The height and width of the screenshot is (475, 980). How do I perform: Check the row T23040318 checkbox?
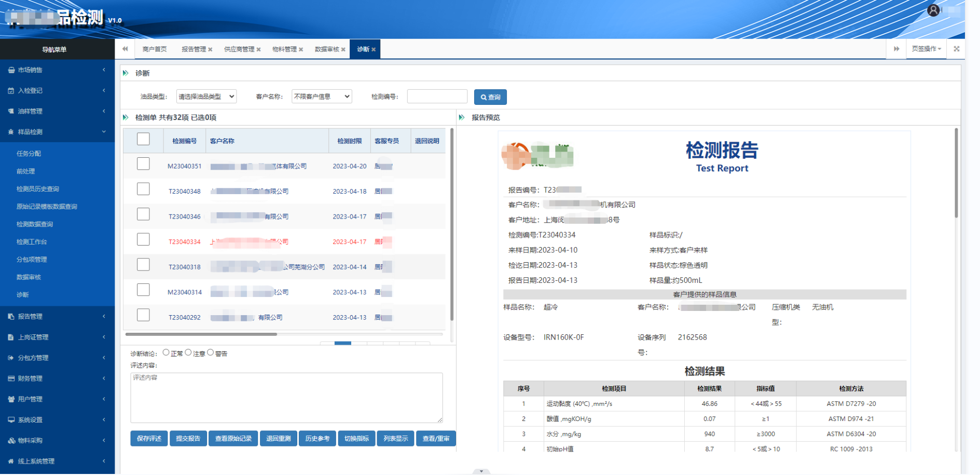(x=143, y=265)
